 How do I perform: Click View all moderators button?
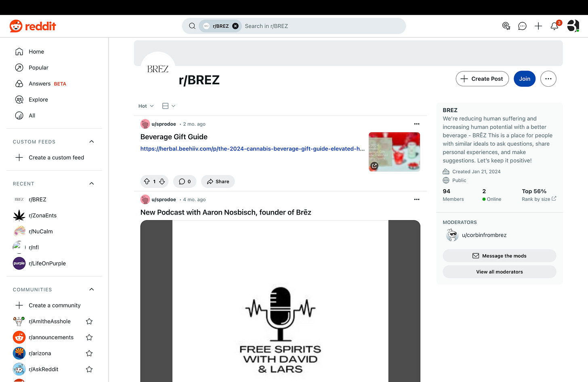500,272
